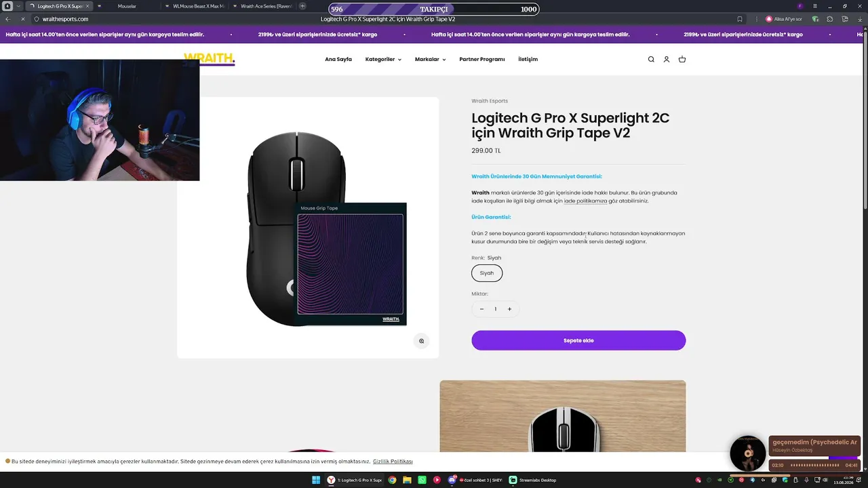
Task: Open the Partner Programı page
Action: (482, 60)
